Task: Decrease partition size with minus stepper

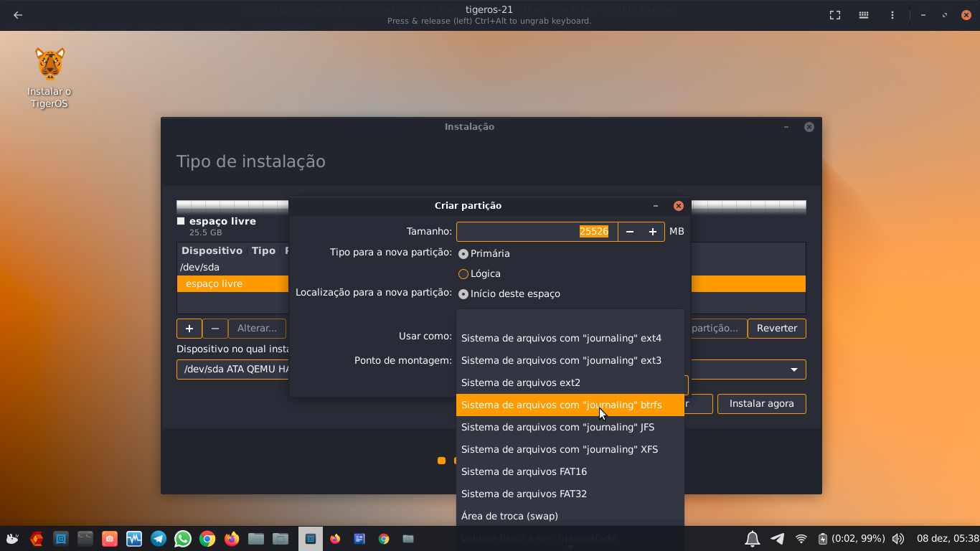Action: pyautogui.click(x=630, y=232)
